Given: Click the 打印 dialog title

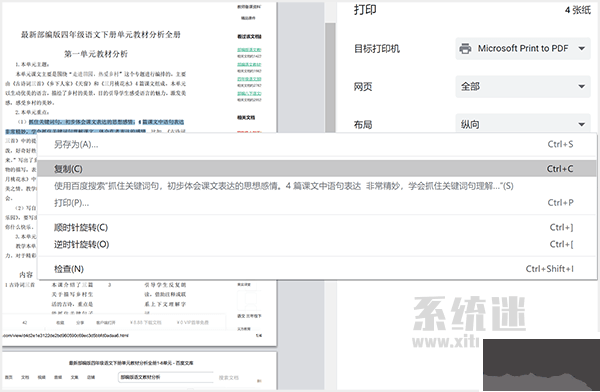Looking at the screenshot, I should coord(365,10).
